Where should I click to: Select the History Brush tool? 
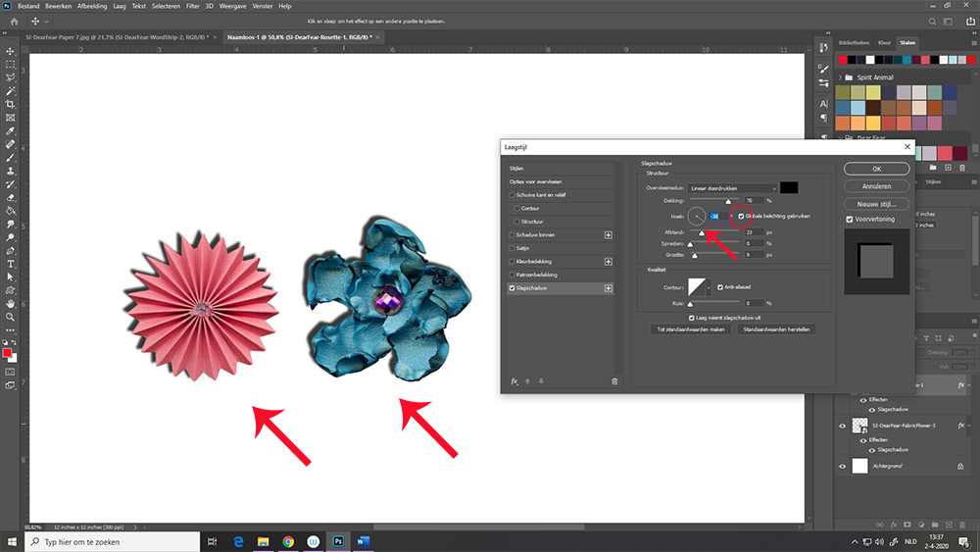[10, 184]
